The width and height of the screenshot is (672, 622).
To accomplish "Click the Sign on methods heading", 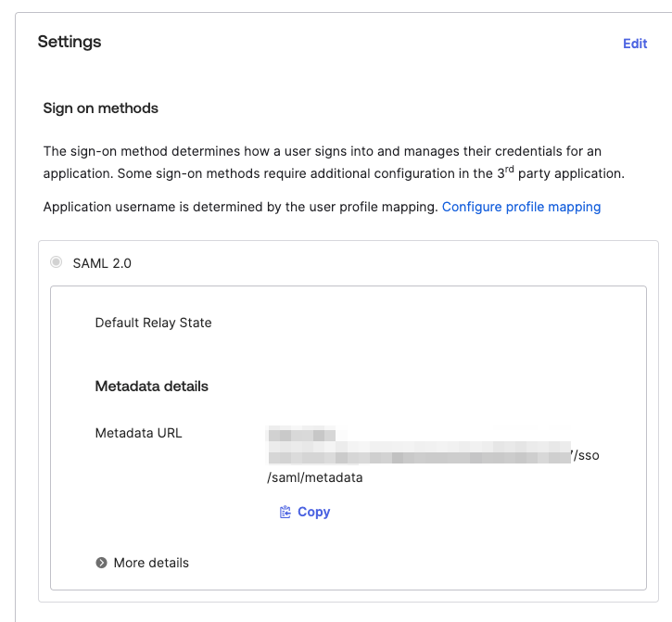I will [x=100, y=108].
